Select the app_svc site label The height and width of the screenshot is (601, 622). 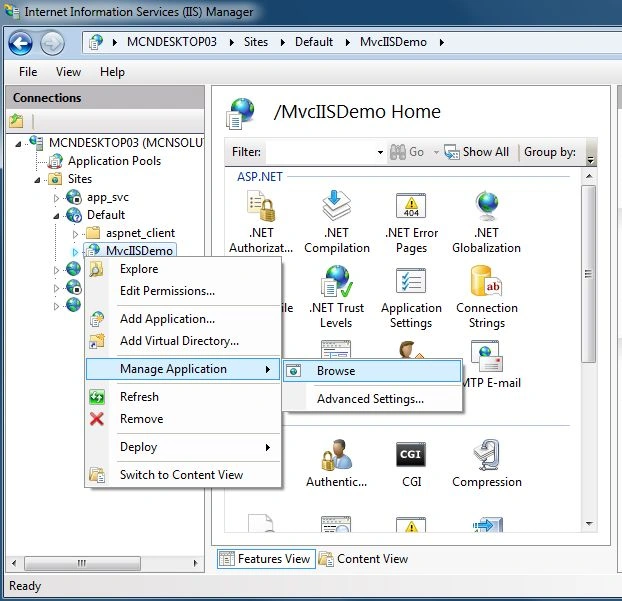pos(108,197)
